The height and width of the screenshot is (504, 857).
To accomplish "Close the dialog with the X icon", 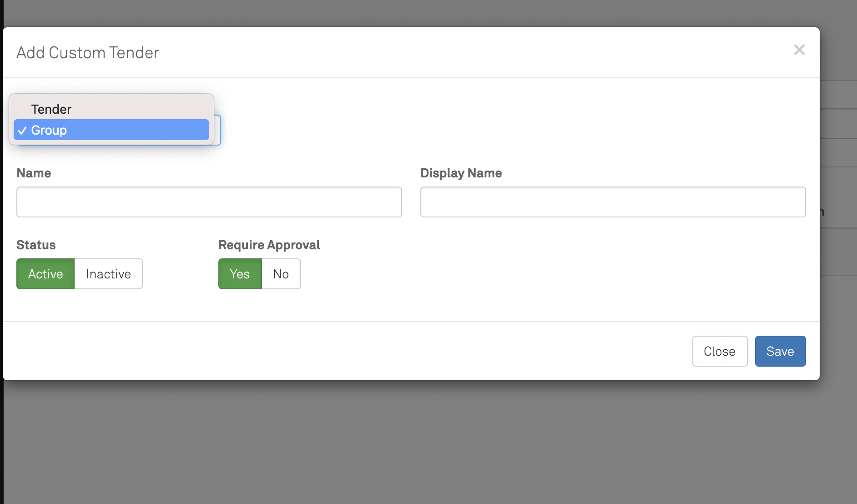I will [799, 50].
